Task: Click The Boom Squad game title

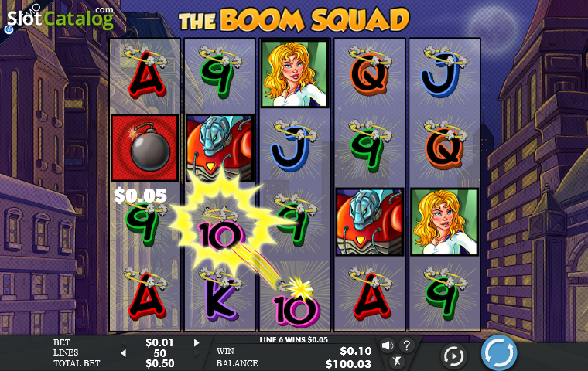Action: [x=294, y=19]
